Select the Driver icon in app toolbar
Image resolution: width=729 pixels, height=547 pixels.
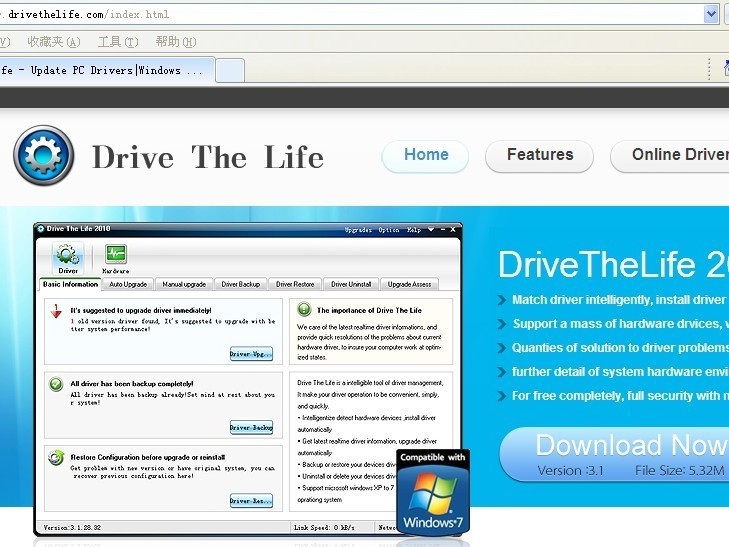point(68,256)
